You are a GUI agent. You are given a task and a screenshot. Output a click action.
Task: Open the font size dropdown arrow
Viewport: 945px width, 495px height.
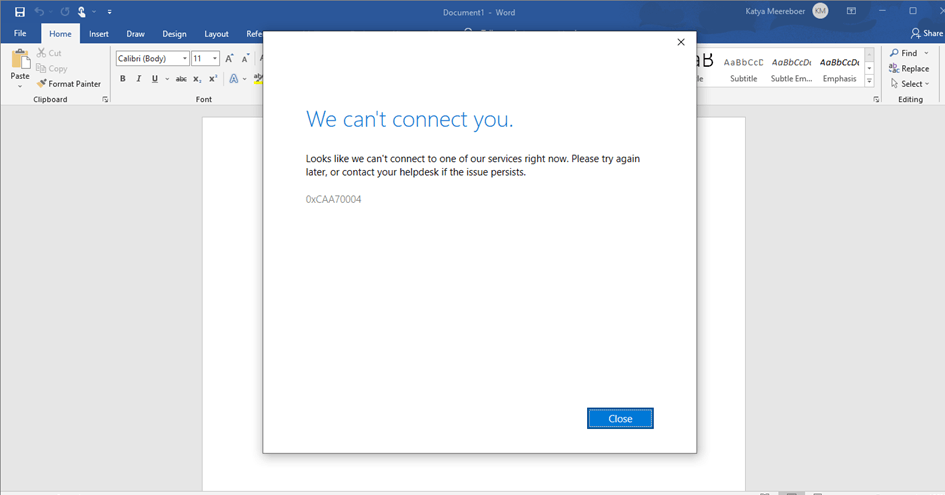coord(215,58)
